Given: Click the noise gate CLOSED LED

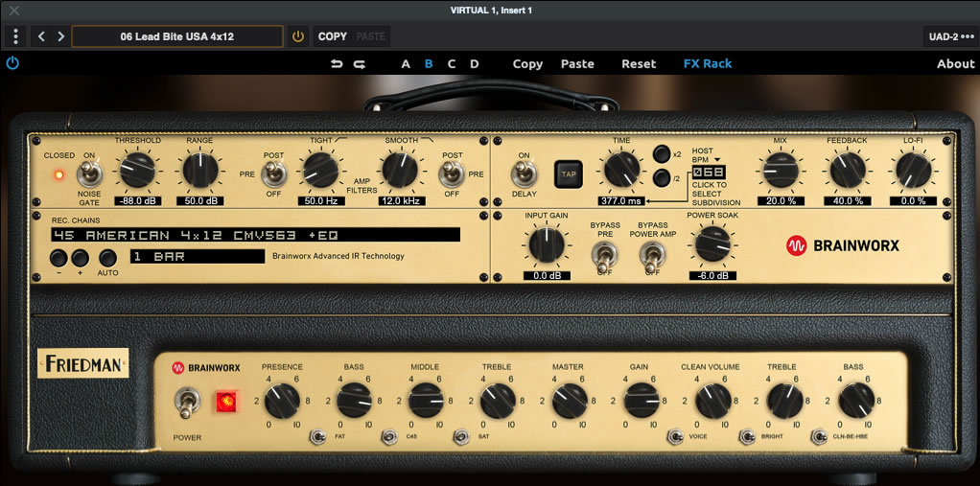Looking at the screenshot, I should point(59,174).
